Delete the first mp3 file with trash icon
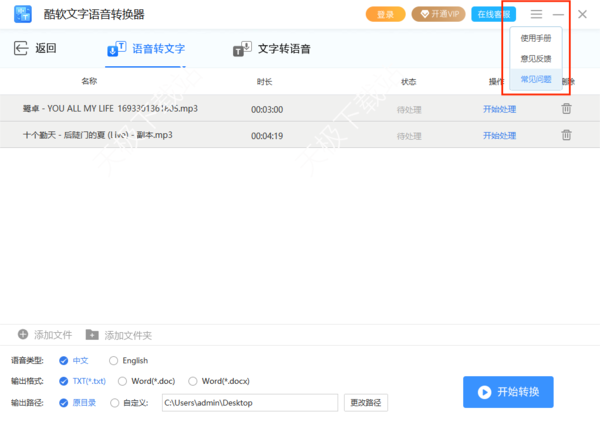Screen dimensions: 600x422 click(x=566, y=109)
